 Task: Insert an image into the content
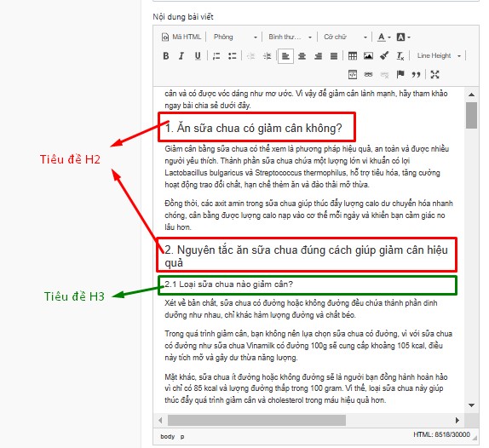click(x=368, y=56)
